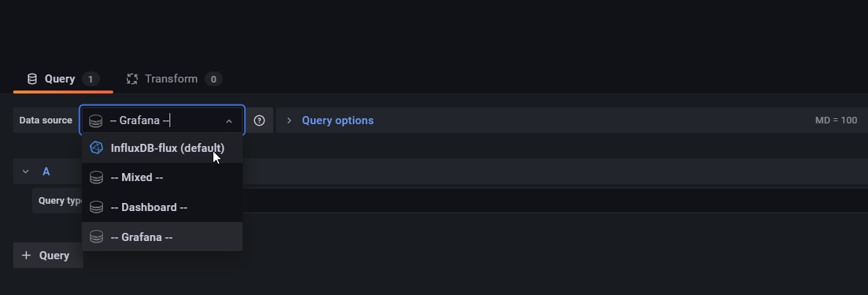Choose the -- Mixed -- data source

tap(161, 177)
